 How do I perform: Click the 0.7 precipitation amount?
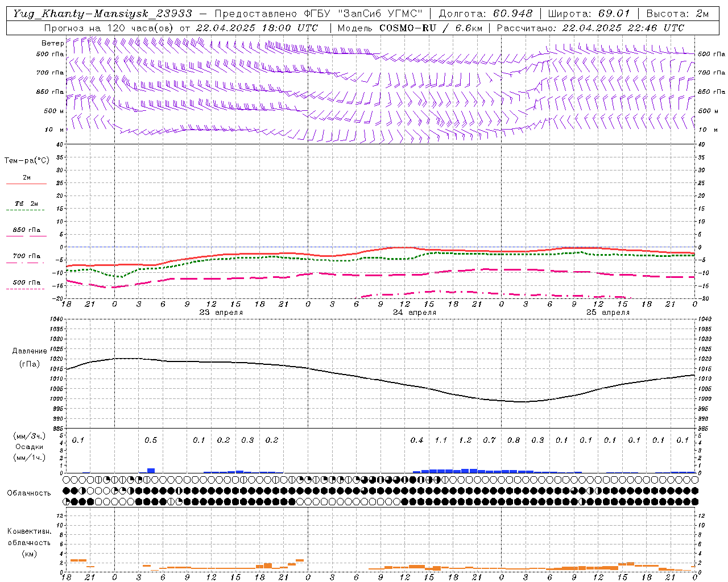point(490,440)
